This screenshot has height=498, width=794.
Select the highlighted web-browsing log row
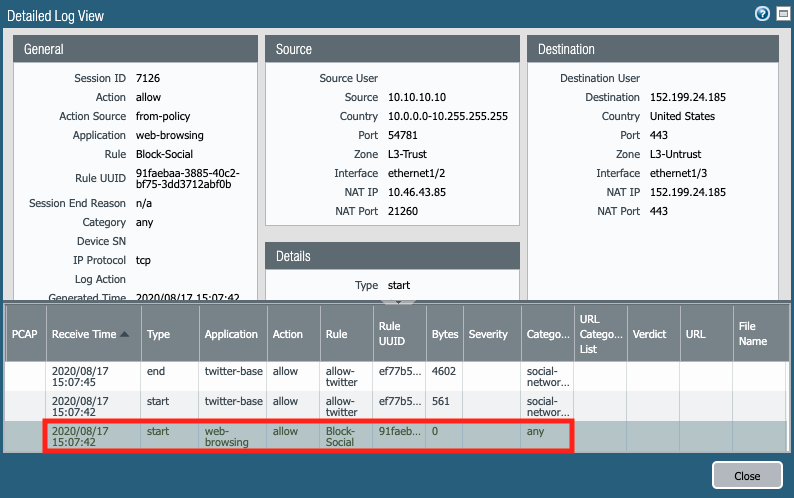tap(300, 435)
